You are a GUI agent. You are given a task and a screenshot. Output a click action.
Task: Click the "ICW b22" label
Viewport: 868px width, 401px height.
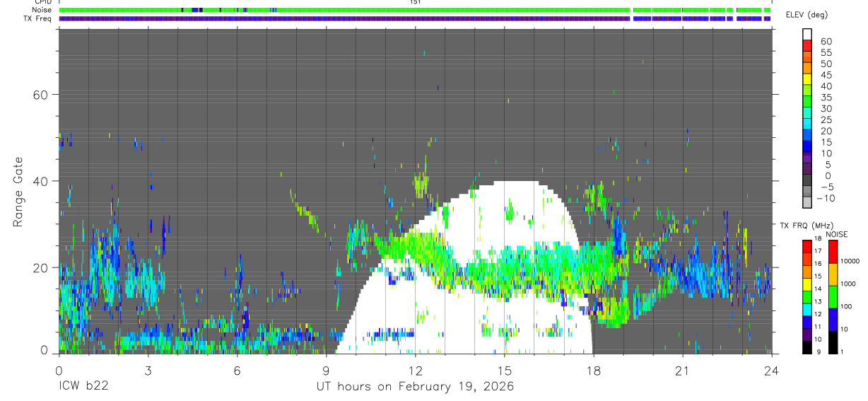click(x=83, y=387)
